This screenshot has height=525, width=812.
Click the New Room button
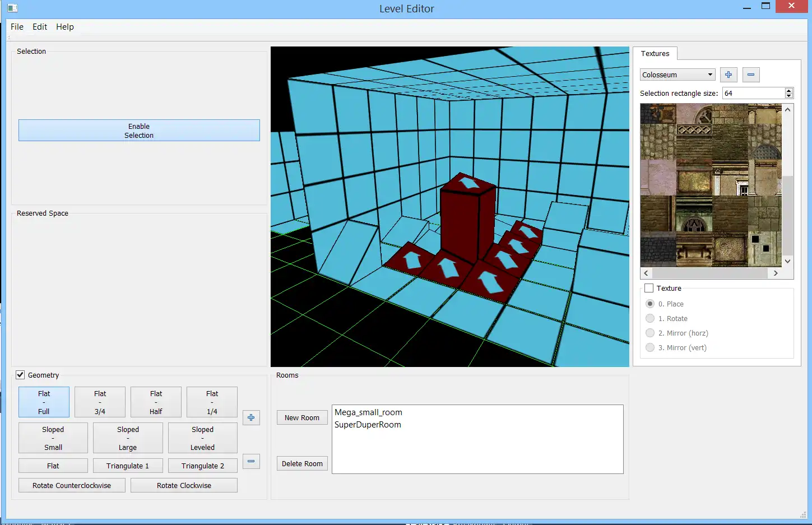pyautogui.click(x=301, y=417)
